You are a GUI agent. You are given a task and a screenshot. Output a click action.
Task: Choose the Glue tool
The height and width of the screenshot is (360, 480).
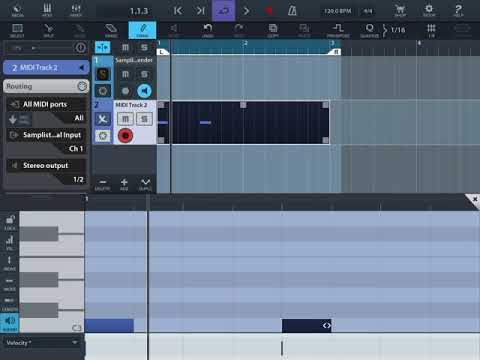click(80, 30)
